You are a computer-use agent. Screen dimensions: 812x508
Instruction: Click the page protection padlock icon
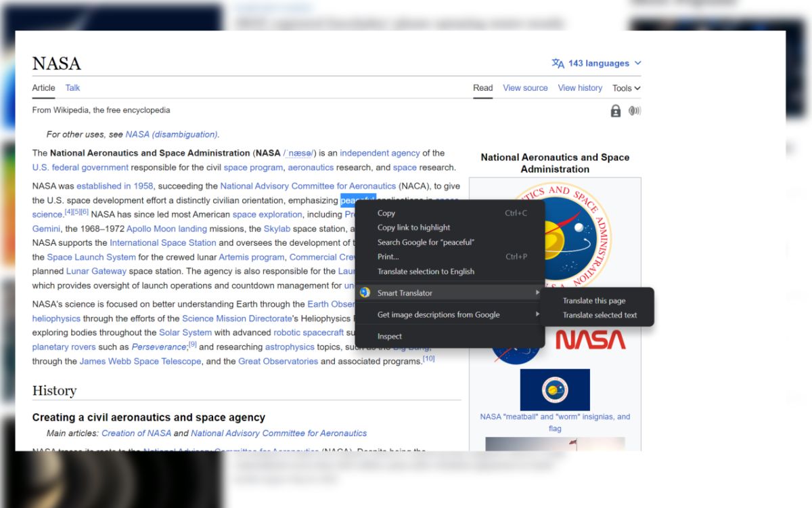(616, 111)
